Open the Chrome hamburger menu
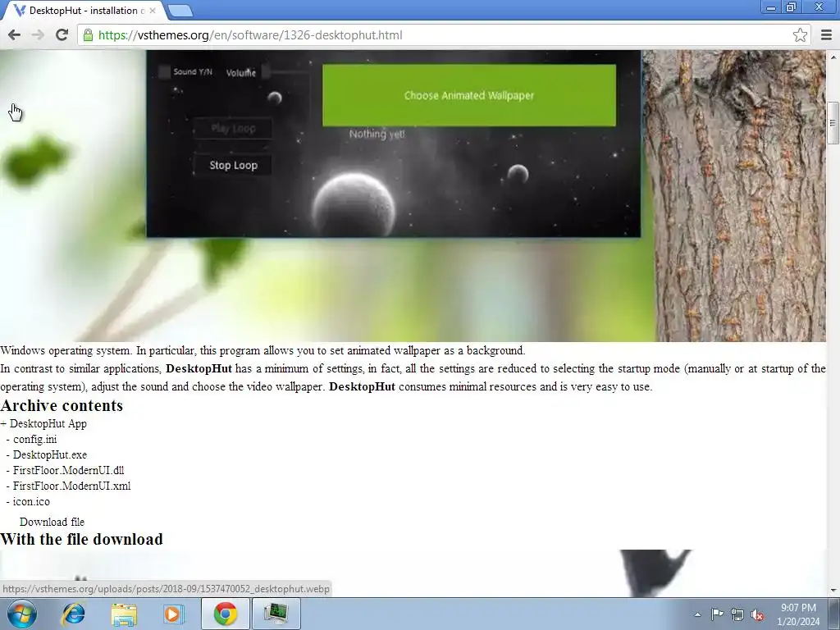The height and width of the screenshot is (630, 840). 827,35
